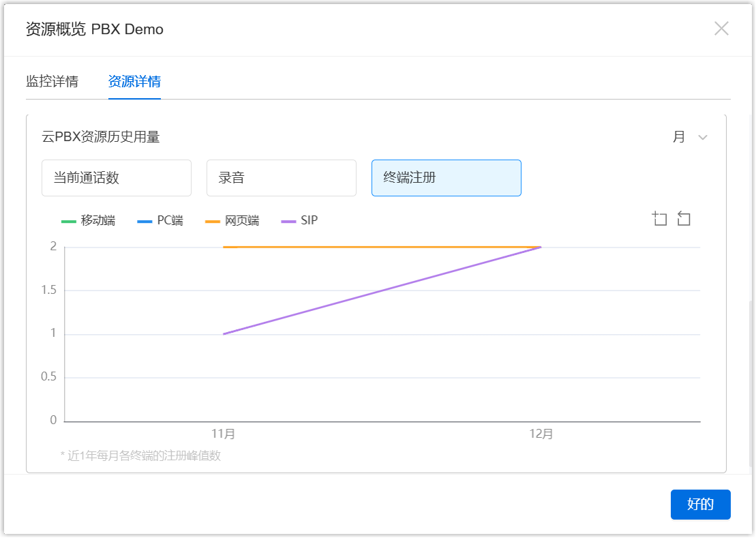
Task: Close the 资源概览 PBX Demo dialog
Action: tap(721, 29)
